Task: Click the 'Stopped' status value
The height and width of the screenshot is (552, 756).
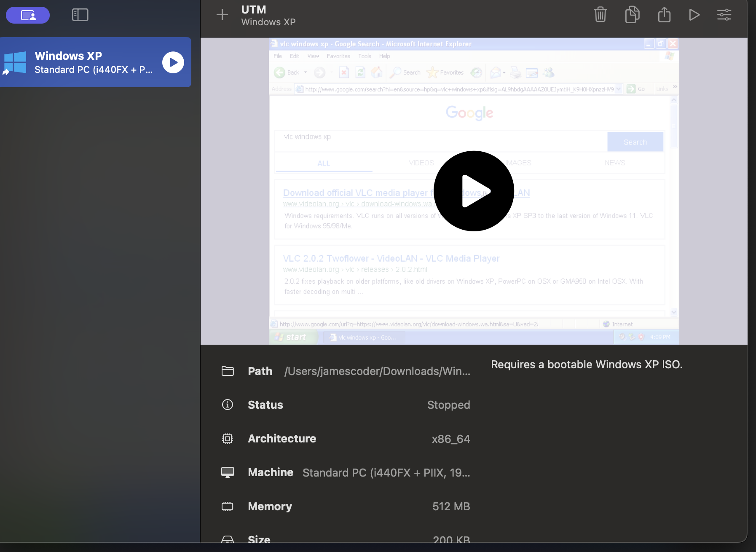Action: pyautogui.click(x=448, y=405)
